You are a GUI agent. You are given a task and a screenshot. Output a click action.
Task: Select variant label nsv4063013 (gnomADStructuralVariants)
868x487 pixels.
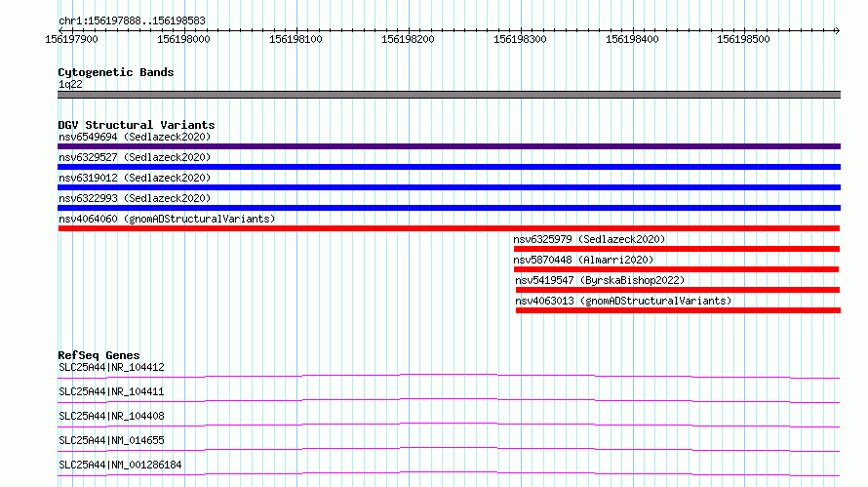[623, 301]
